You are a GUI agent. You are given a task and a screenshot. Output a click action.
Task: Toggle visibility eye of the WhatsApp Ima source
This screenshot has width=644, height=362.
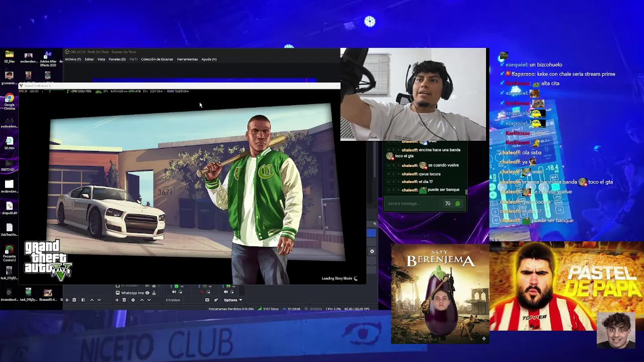tap(147, 293)
